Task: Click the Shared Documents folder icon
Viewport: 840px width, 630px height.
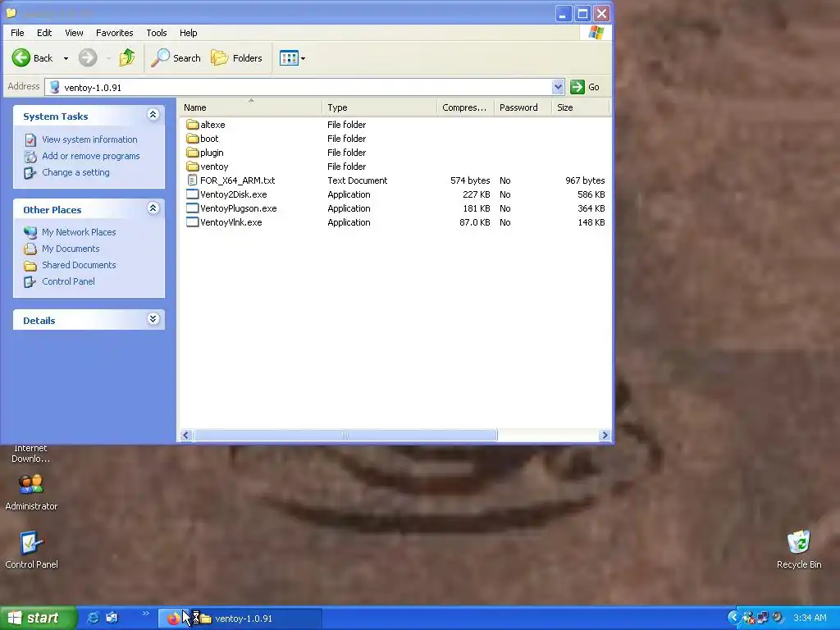Action: 30,266
